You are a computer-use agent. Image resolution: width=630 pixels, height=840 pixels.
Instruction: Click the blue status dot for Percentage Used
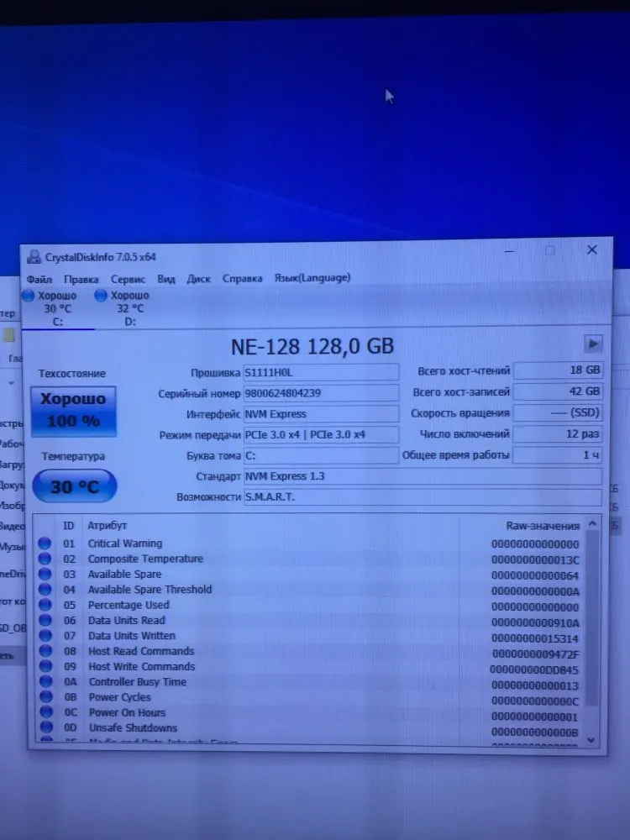click(x=45, y=605)
